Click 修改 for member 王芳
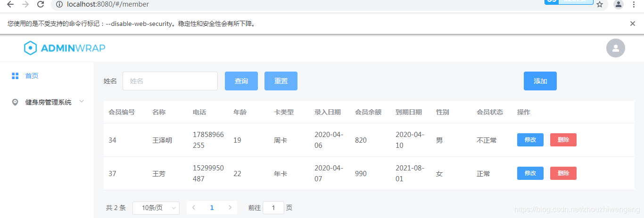 (530, 173)
